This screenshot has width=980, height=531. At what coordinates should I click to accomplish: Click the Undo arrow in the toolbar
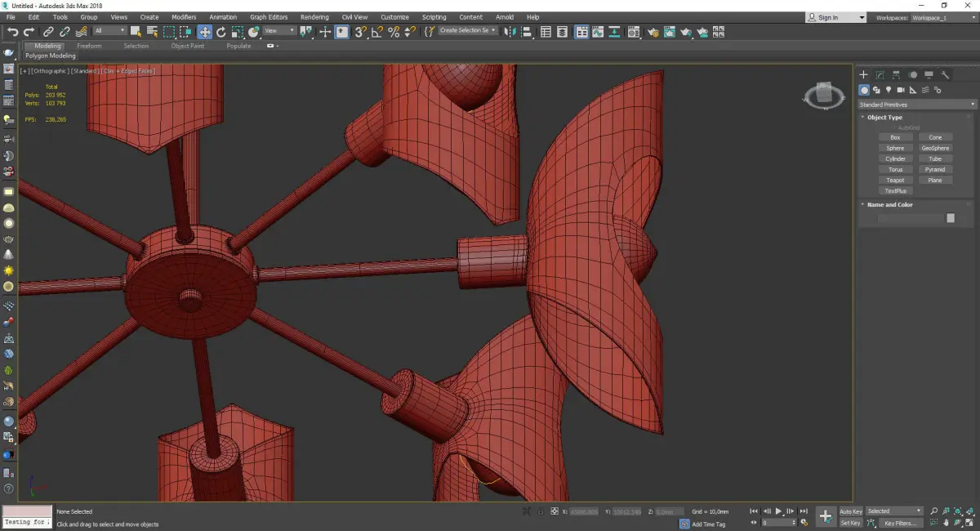(12, 32)
